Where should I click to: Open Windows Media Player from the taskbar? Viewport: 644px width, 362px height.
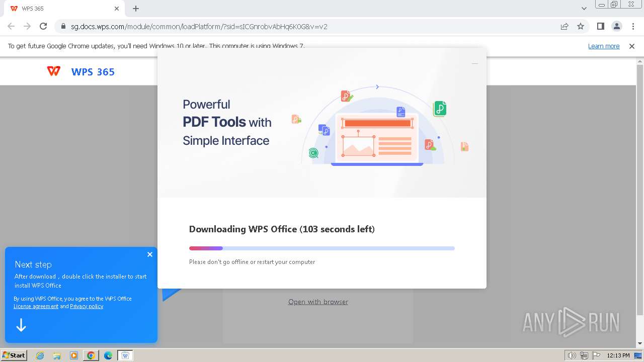pyautogui.click(x=74, y=355)
